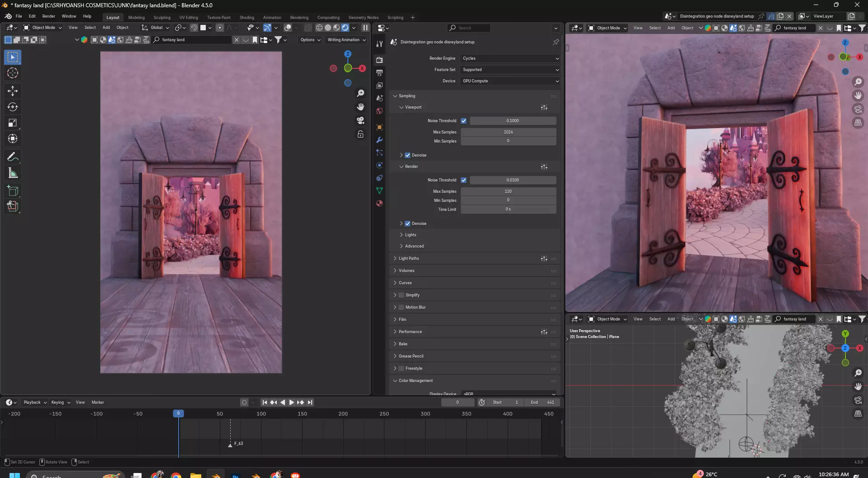868x478 pixels.
Task: Click the Options button in viewport header
Action: click(310, 40)
